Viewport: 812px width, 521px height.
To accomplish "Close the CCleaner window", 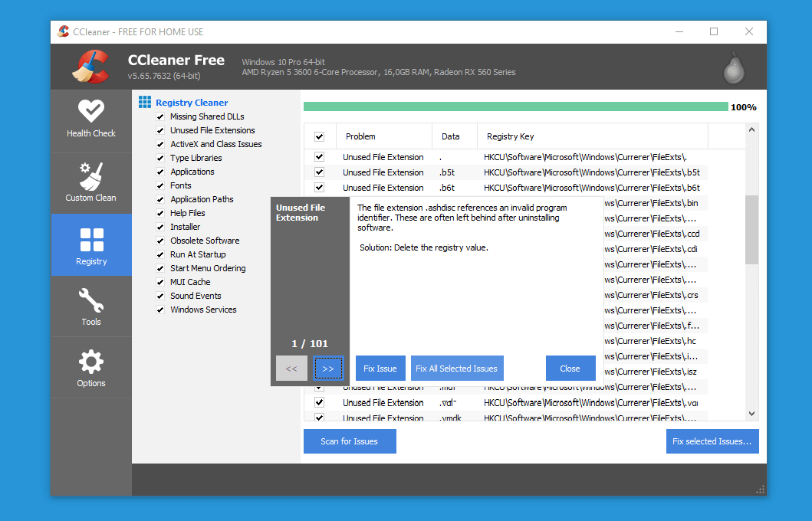I will point(749,31).
